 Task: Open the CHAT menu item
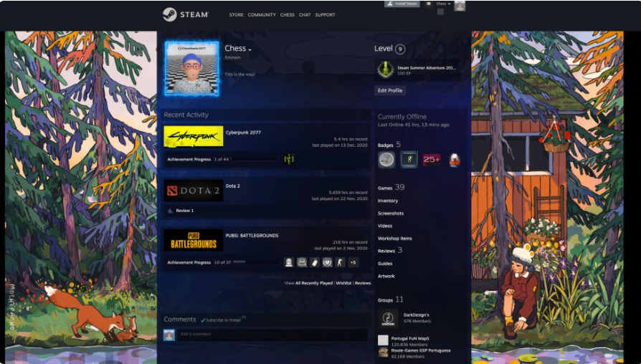305,15
